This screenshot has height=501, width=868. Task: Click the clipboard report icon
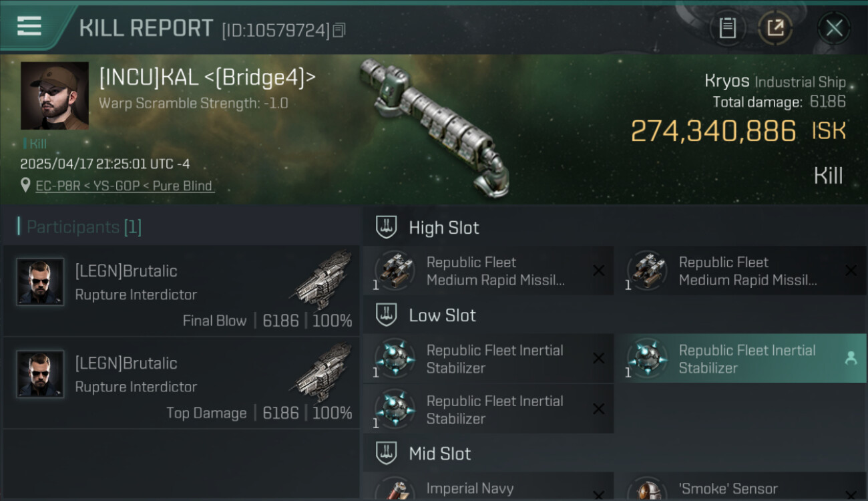[727, 28]
